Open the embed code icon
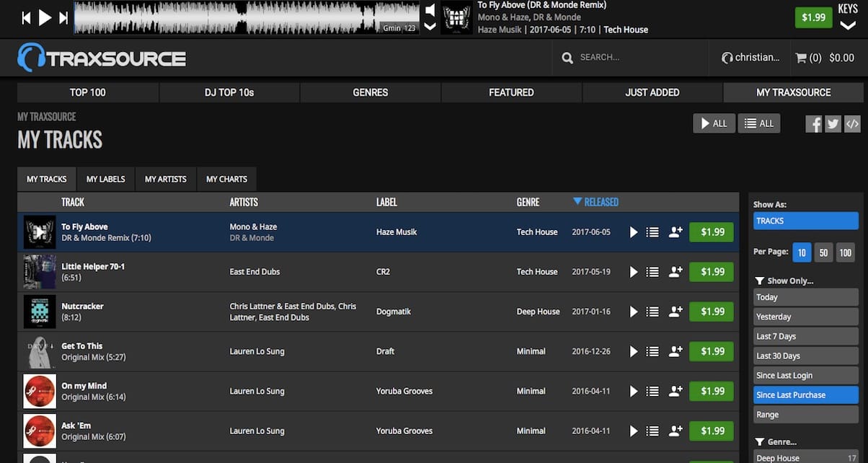 851,123
